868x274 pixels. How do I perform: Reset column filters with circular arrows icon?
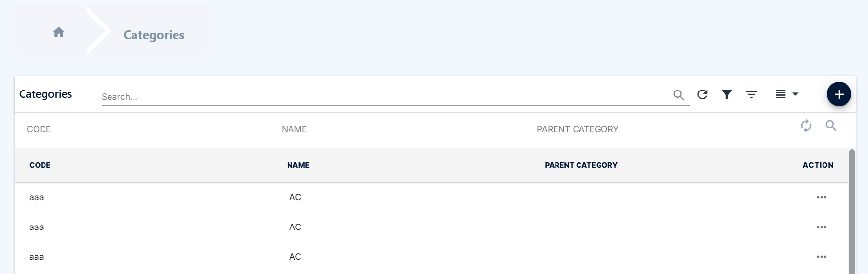click(x=806, y=126)
